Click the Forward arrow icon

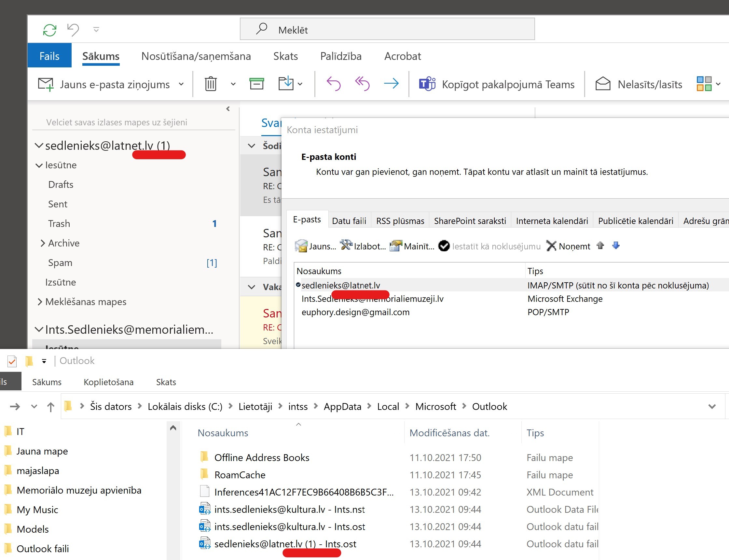point(391,84)
